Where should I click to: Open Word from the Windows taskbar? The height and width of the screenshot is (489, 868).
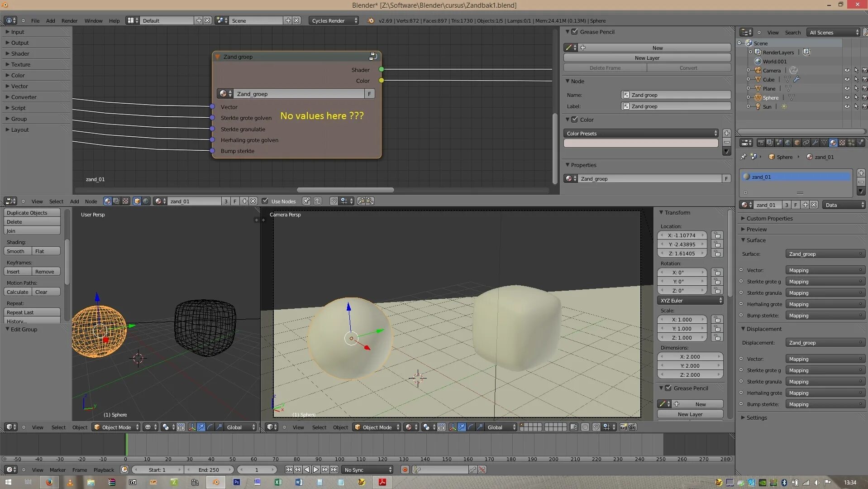click(x=299, y=482)
